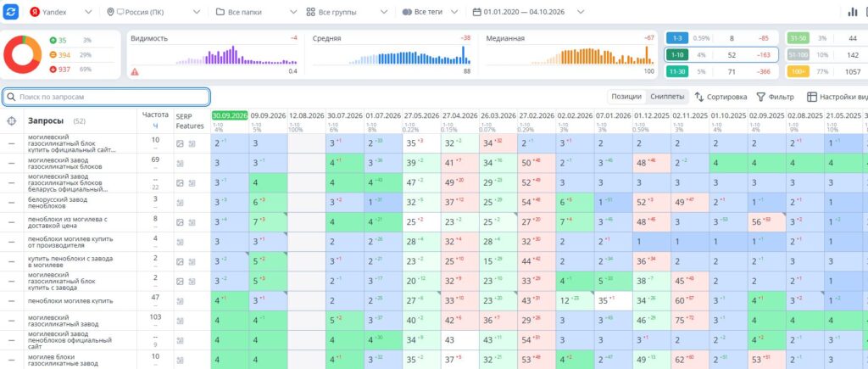Click the Запросы column header
This screenshot has height=369, width=868.
click(46, 120)
